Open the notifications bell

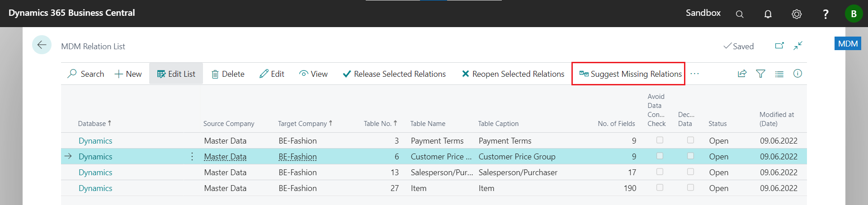tap(768, 14)
